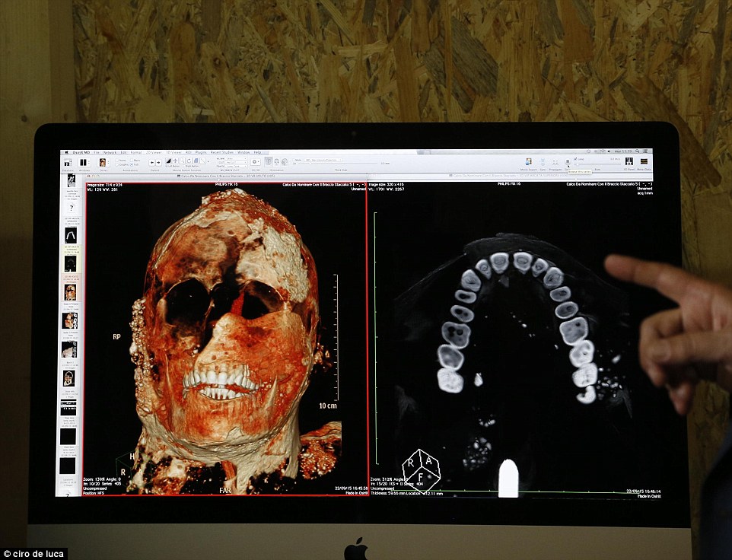
Task: Open Notification Center icon in menu bar
Action: (x=645, y=151)
